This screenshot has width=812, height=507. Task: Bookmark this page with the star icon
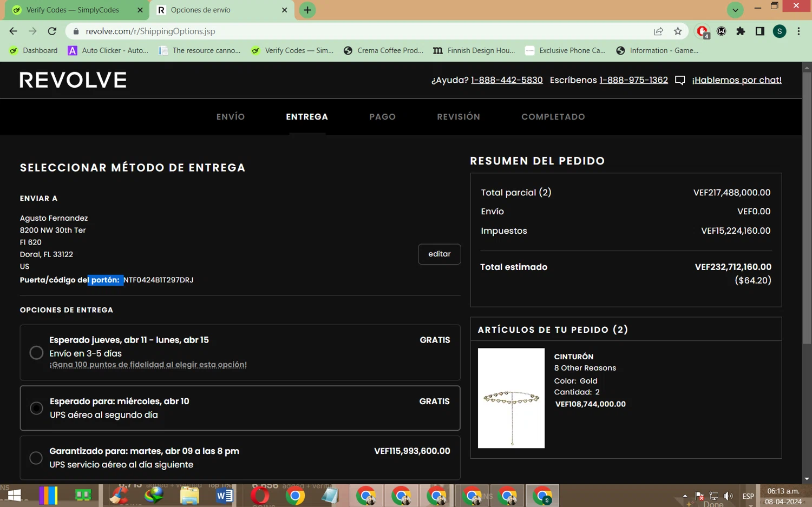[x=678, y=31]
